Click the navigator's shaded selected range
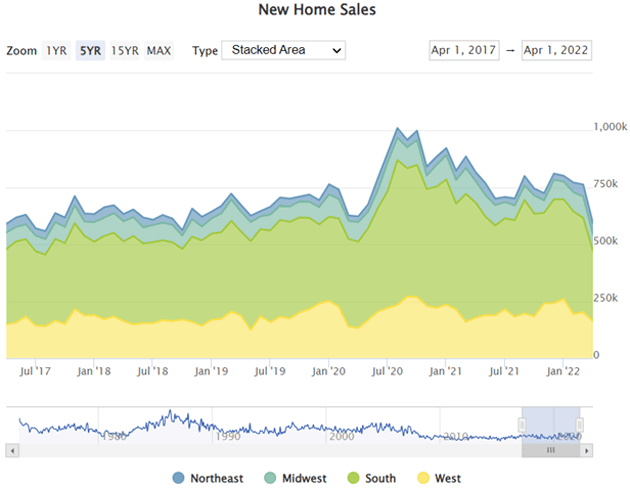Image resolution: width=630 pixels, height=490 pixels. coord(551,420)
